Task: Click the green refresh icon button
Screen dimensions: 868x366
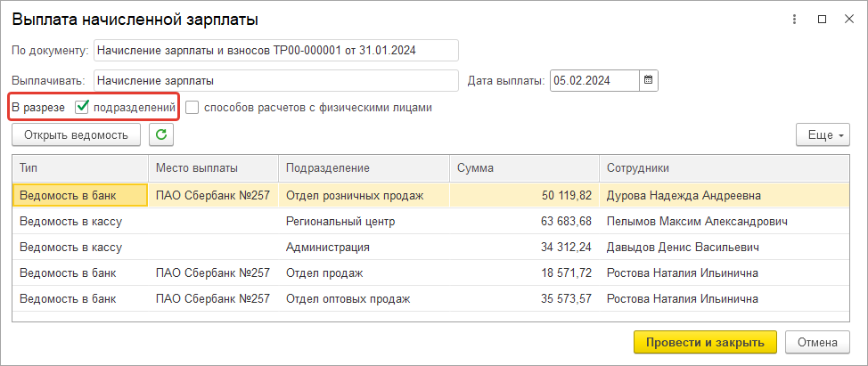Action: 161,134
